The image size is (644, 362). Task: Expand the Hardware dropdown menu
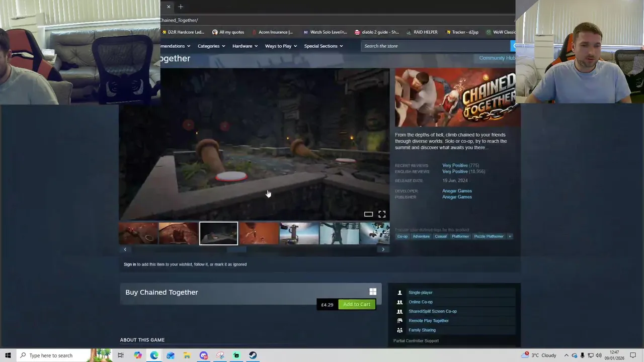(245, 46)
